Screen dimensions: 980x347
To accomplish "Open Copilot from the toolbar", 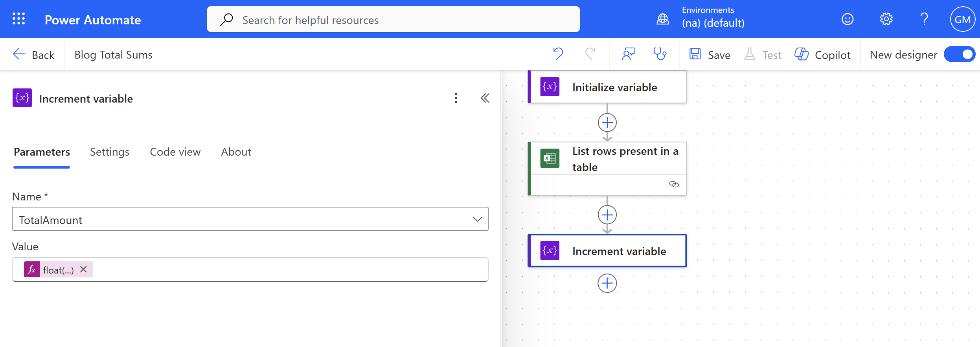I will (x=822, y=55).
